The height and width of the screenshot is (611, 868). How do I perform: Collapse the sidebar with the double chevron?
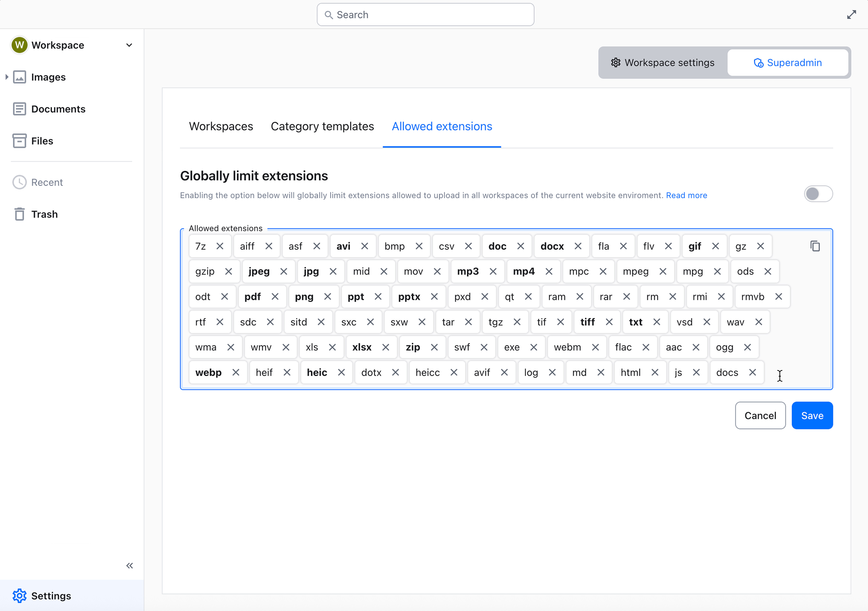pyautogui.click(x=130, y=565)
